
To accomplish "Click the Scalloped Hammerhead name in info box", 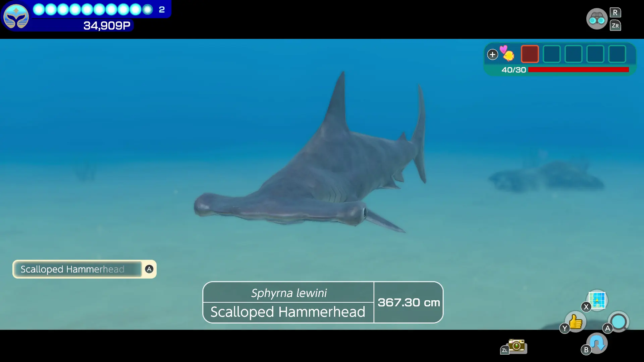I will point(288,312).
